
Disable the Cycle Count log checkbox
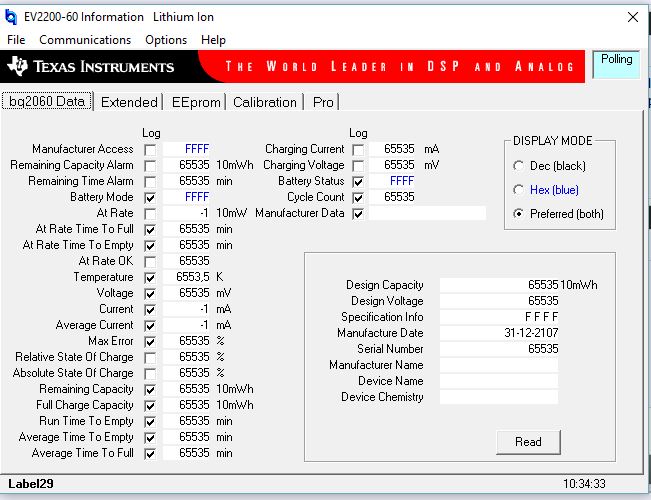pyautogui.click(x=358, y=198)
